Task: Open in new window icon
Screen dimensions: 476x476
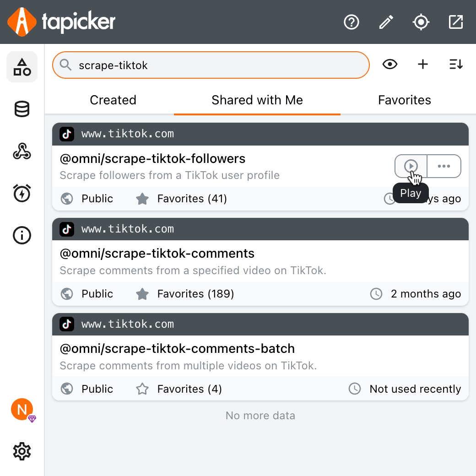Action: [456, 22]
